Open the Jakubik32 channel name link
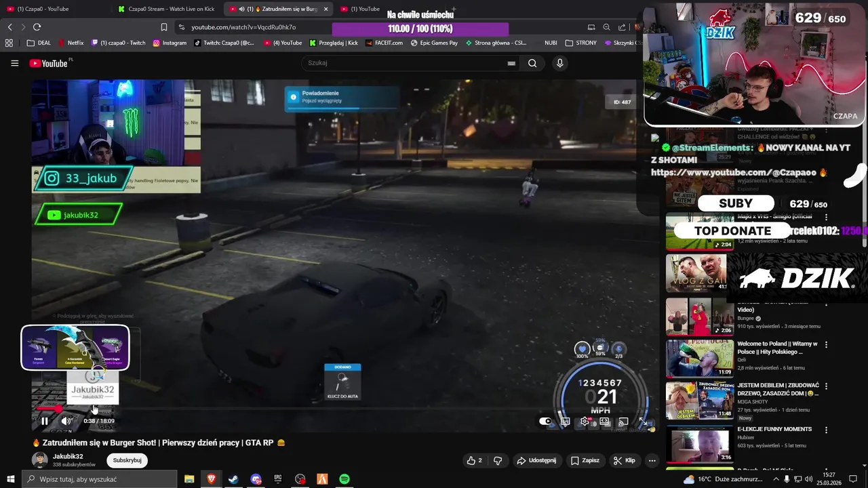 click(68, 456)
